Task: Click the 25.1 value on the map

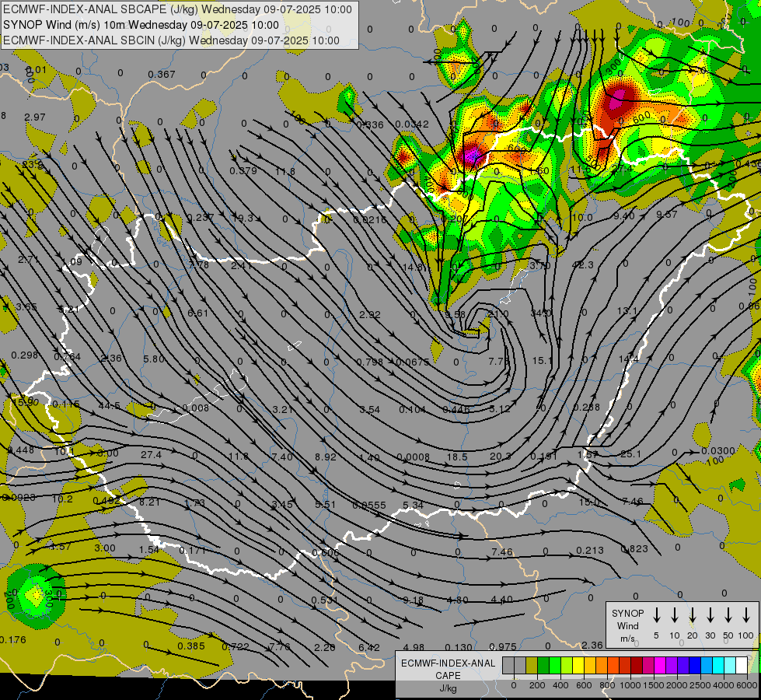Action: (630, 454)
